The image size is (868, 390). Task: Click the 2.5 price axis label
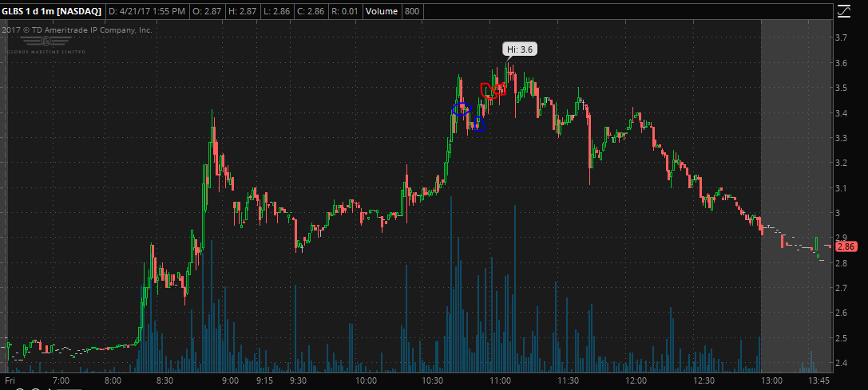[x=843, y=338]
